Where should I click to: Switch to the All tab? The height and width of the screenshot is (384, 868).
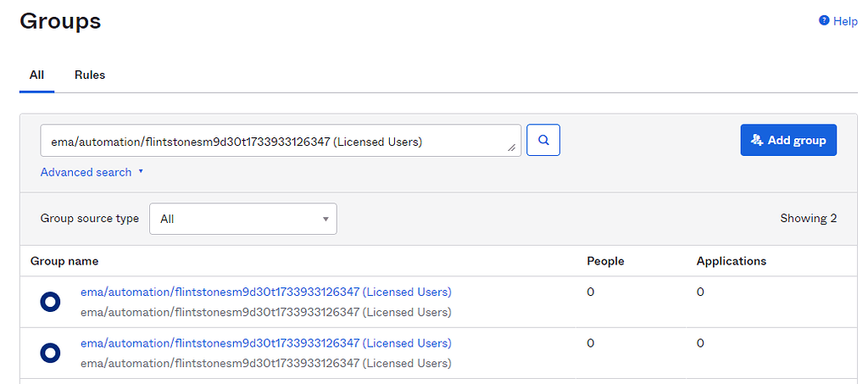click(36, 75)
